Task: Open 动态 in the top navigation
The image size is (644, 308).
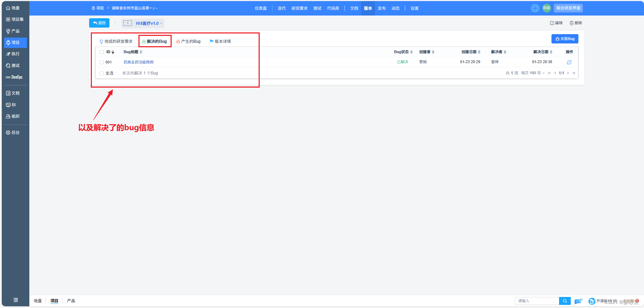Action: coord(395,8)
